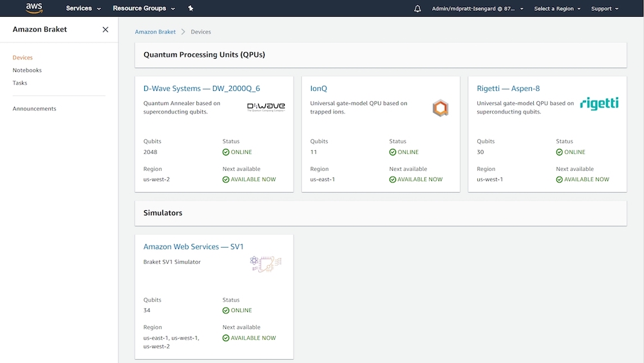644x363 pixels.
Task: Click the IonQ ONLINE status check icon
Action: click(393, 152)
